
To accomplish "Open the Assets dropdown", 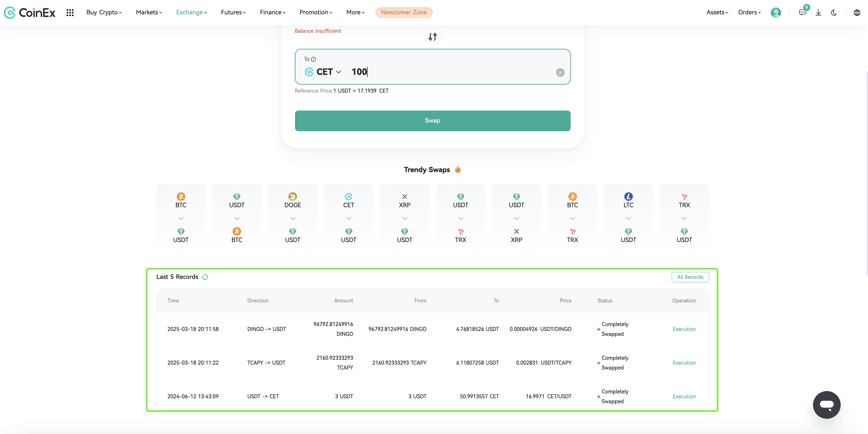I will point(717,12).
